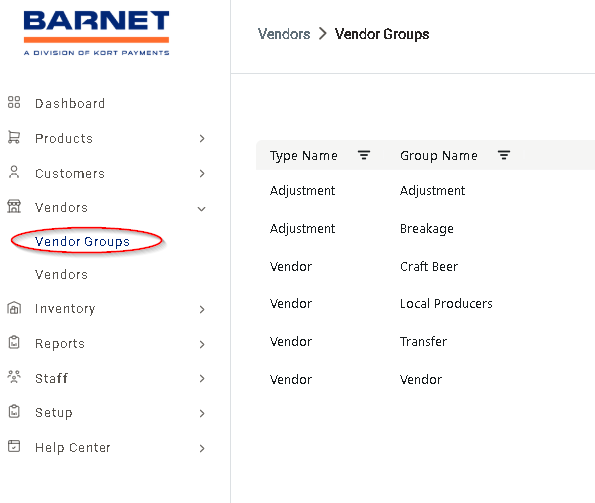595x503 pixels.
Task: Click the Vendors storefront icon
Action: pyautogui.click(x=14, y=206)
